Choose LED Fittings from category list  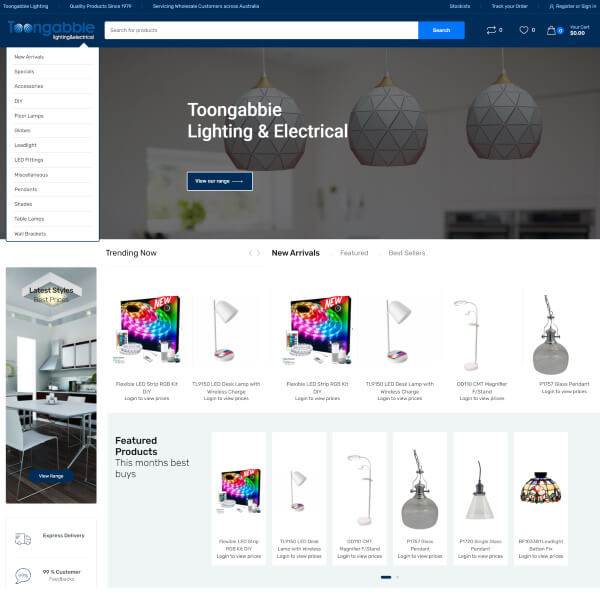click(29, 160)
